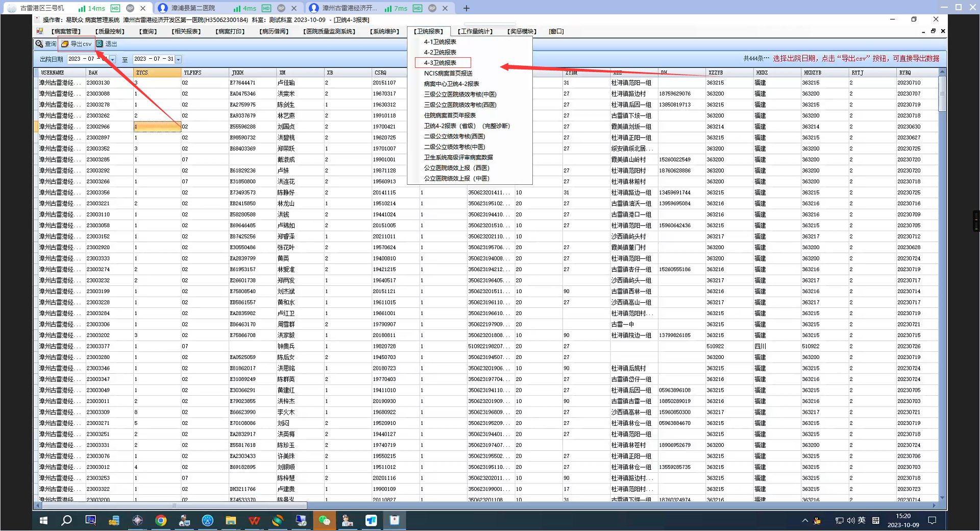Open the 病历借阅 menu
Viewport: 980px width, 531px height.
pos(274,32)
